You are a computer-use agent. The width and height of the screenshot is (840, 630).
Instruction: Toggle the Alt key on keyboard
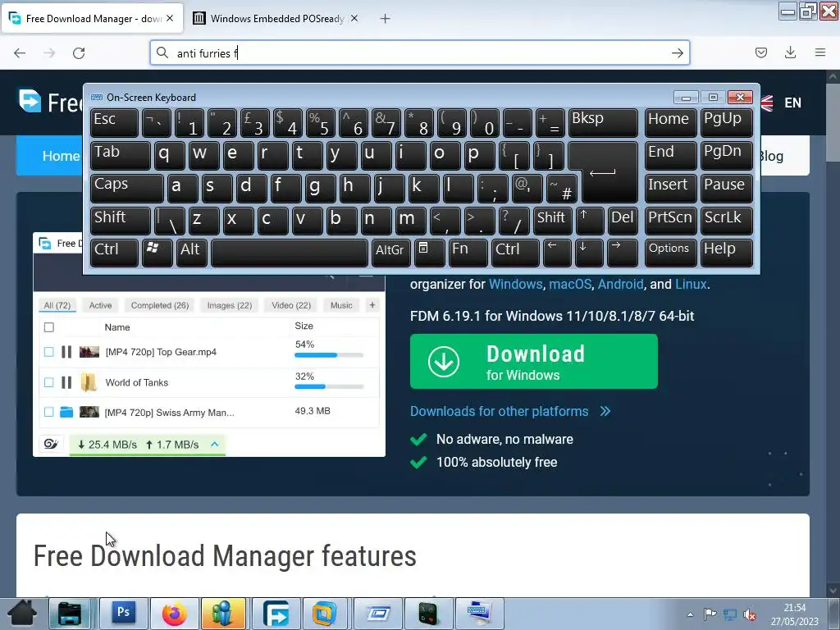[191, 253]
